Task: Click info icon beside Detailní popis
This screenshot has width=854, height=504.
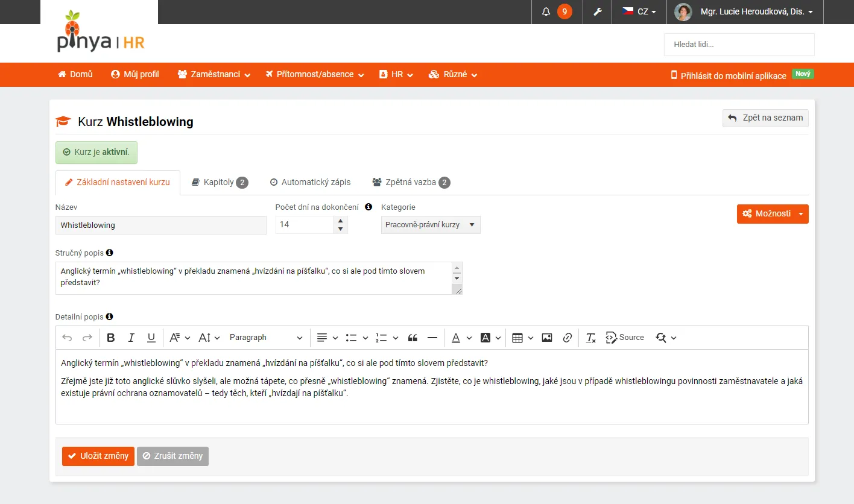Action: (110, 317)
